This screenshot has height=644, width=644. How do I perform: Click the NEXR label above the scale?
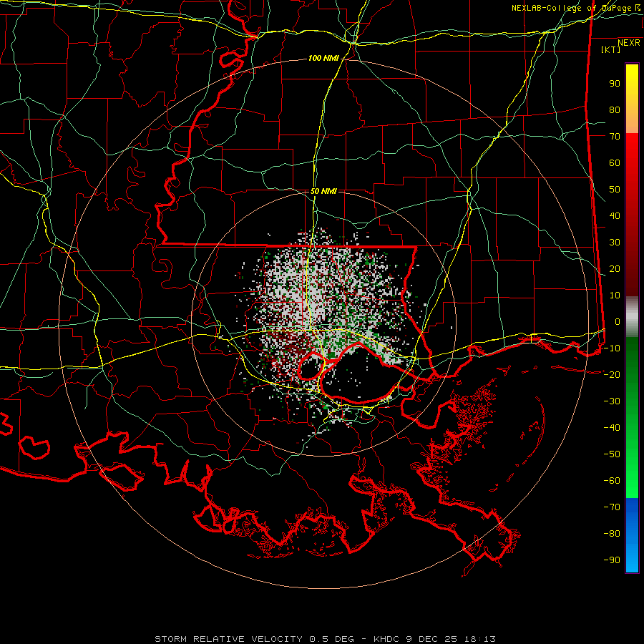(x=628, y=43)
